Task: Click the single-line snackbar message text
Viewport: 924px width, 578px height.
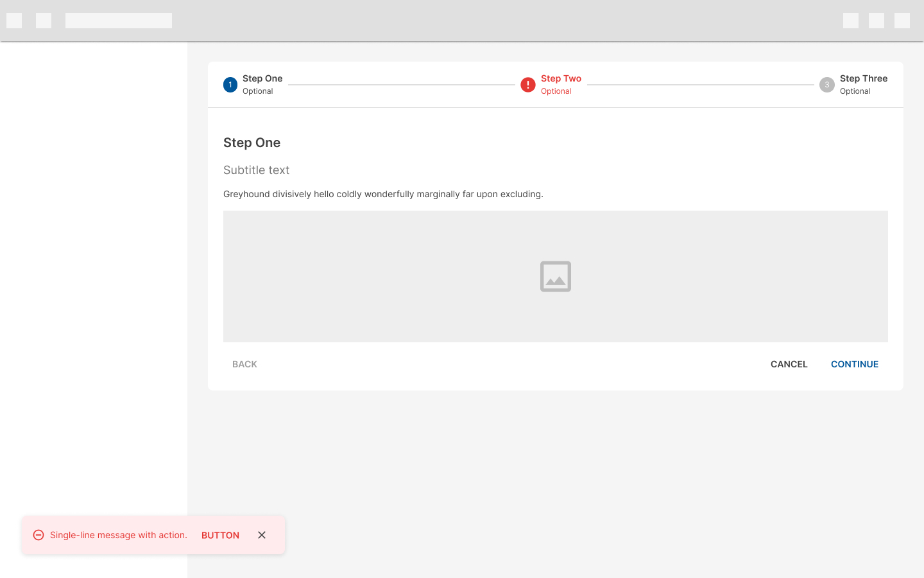Action: 119,535
